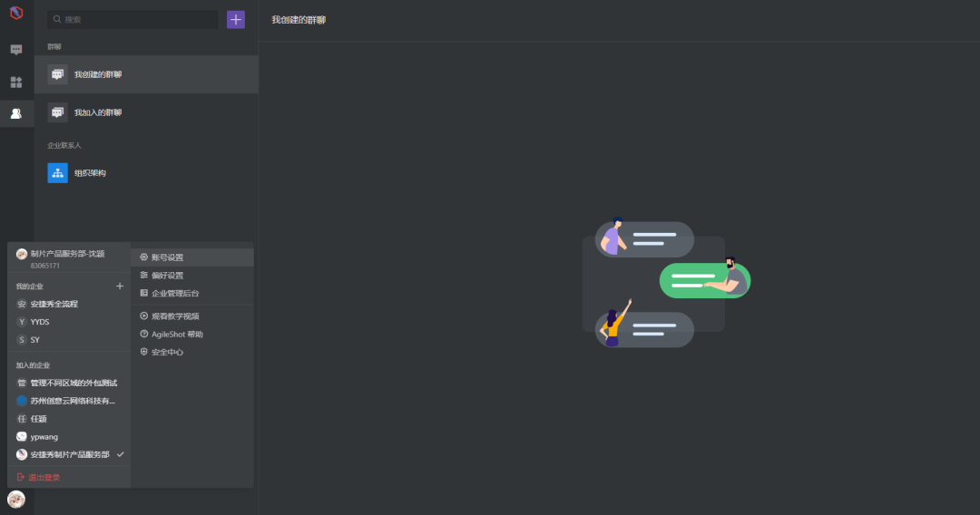Click the 搜索 search input field

click(x=136, y=19)
